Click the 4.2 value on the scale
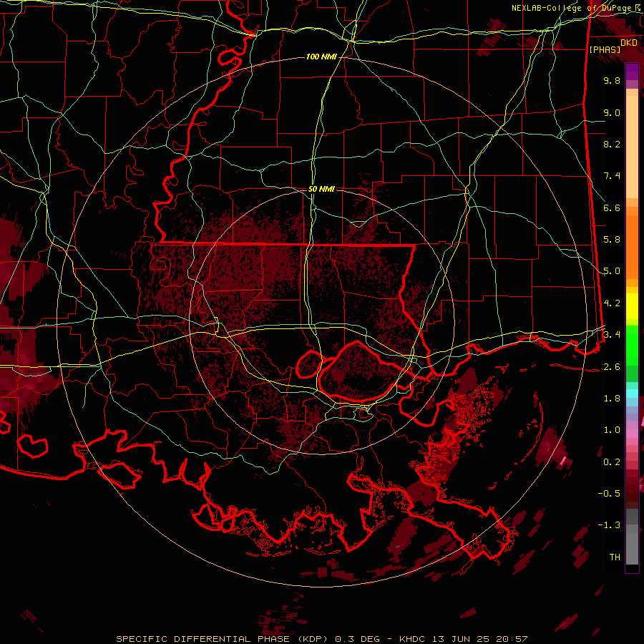The height and width of the screenshot is (644, 644). pos(612,303)
